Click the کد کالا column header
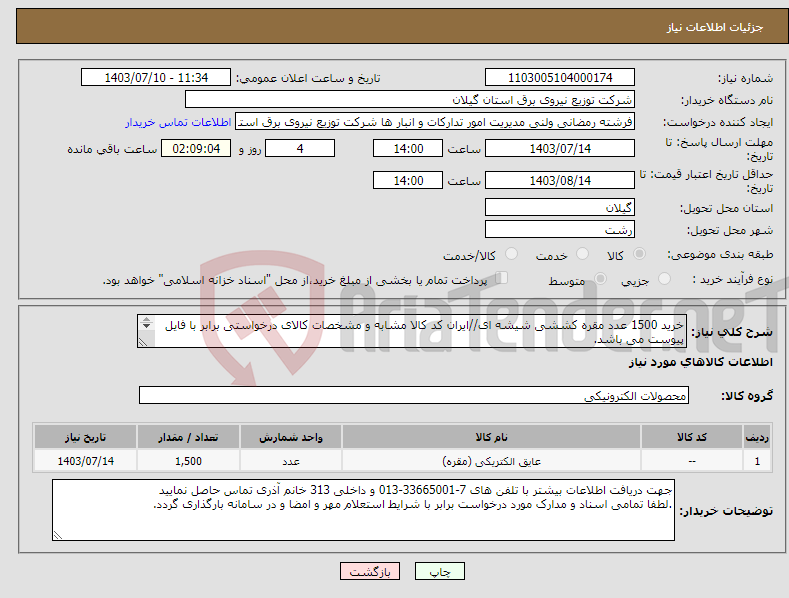Screen dimensions: 789x598 point(692,437)
